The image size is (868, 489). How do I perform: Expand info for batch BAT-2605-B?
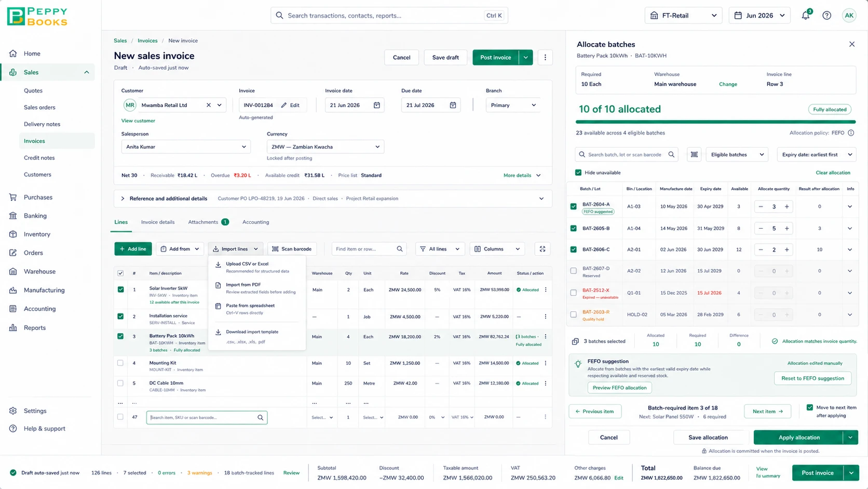[850, 229]
